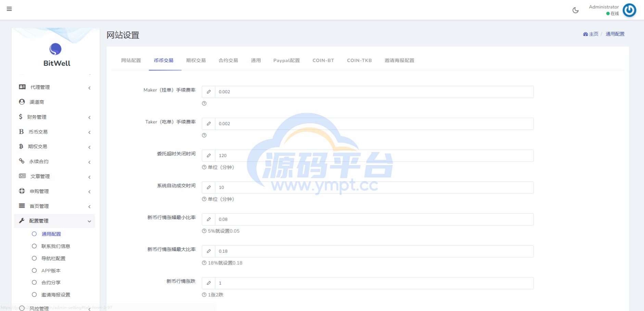
Task: Click pencil icon beside Maker 手续费率
Action: point(209,92)
